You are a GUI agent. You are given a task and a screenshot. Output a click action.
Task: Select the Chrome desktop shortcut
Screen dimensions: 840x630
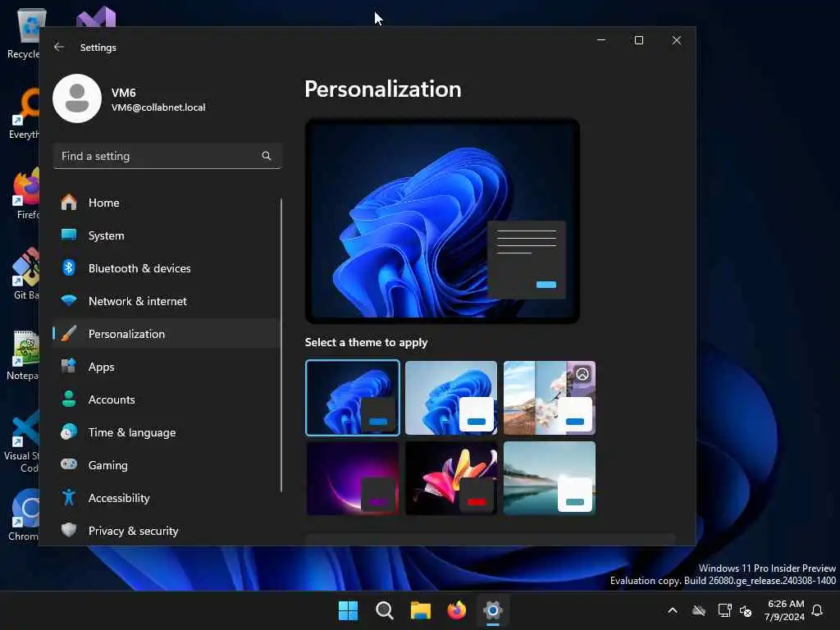(x=24, y=515)
